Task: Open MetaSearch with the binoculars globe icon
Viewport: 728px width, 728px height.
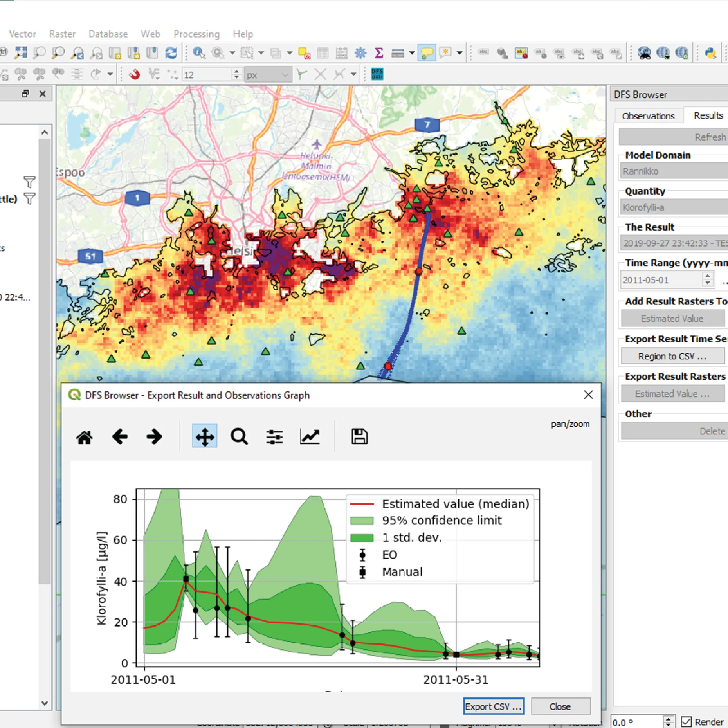Action: pyautogui.click(x=645, y=53)
